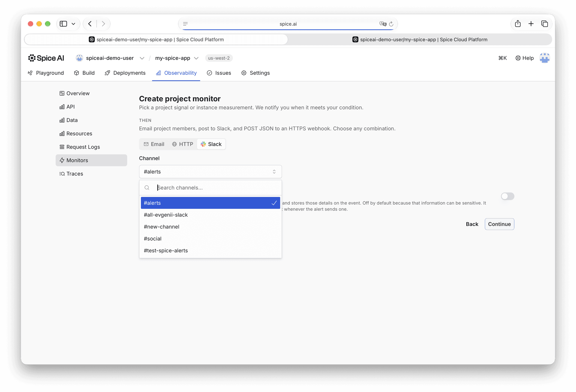
Task: Open the Deployments tab
Action: (x=125, y=73)
